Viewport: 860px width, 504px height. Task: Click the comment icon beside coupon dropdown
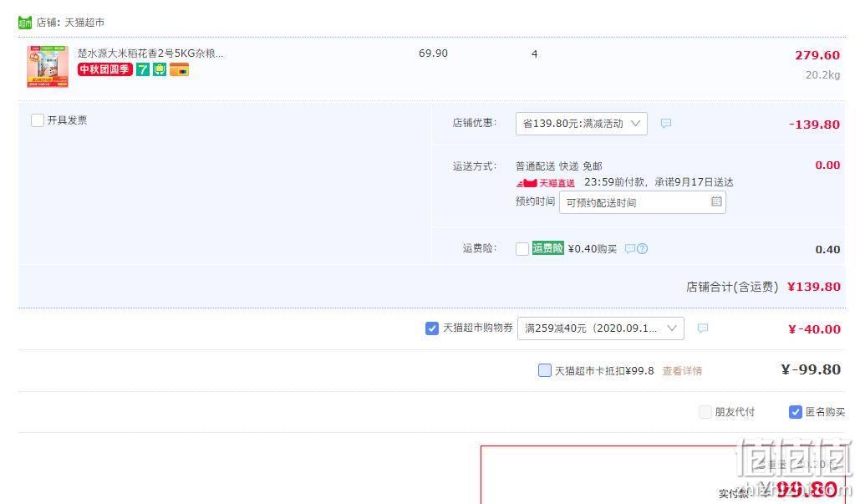[x=703, y=328]
